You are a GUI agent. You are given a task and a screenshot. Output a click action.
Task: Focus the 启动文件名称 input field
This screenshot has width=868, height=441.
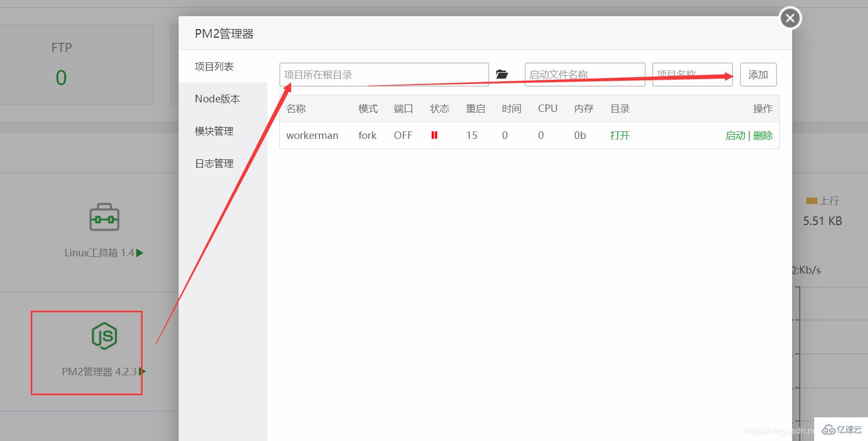(585, 74)
